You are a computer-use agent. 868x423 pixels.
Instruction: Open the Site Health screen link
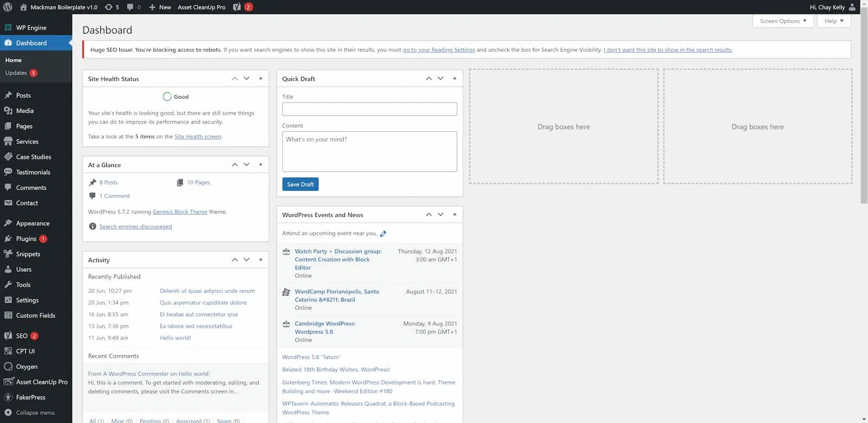pyautogui.click(x=198, y=137)
